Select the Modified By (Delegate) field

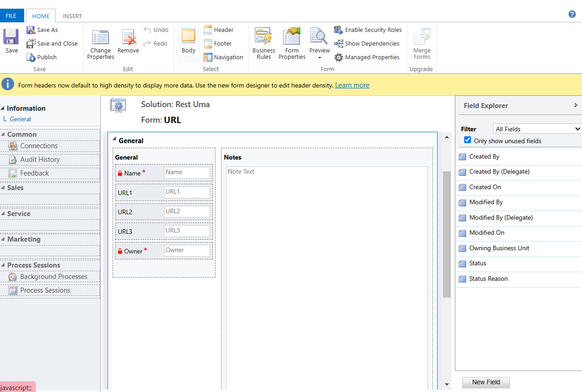519,218
